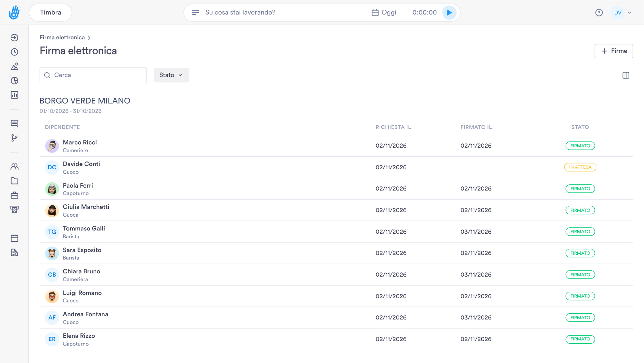Toggle column layout icon

626,75
